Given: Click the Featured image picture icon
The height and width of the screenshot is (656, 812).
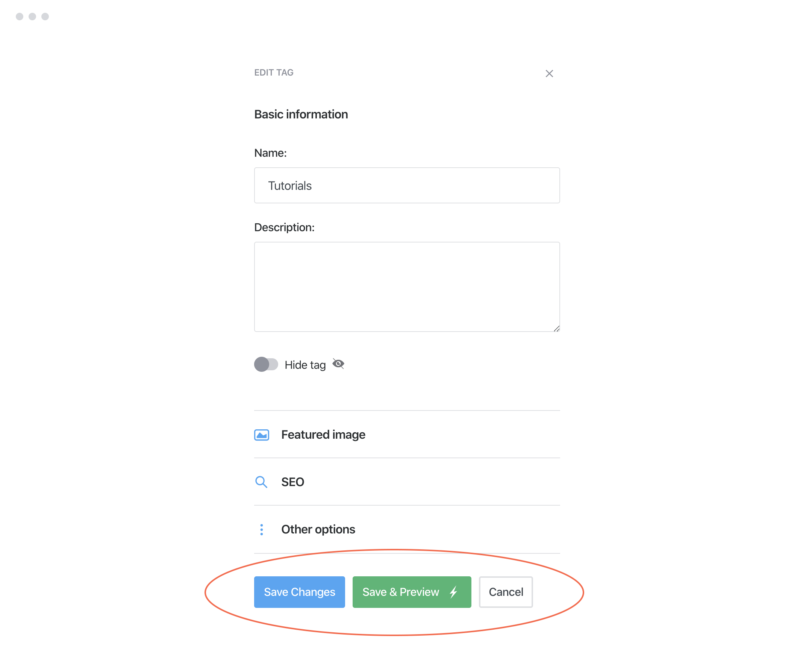Looking at the screenshot, I should click(262, 435).
